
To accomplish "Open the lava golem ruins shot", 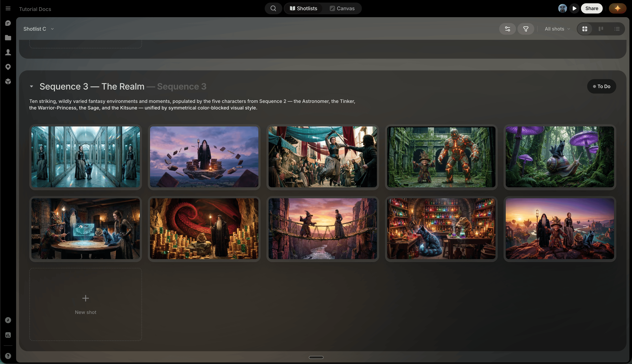I will [x=441, y=157].
